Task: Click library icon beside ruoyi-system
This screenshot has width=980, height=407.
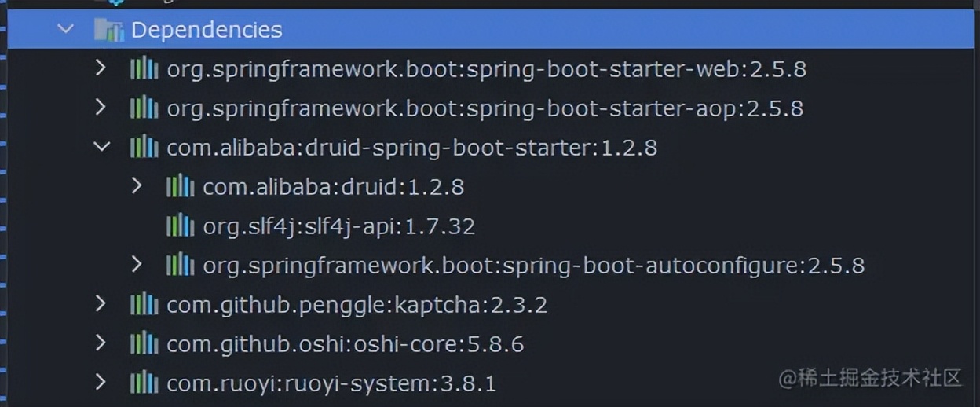Action: (x=144, y=383)
